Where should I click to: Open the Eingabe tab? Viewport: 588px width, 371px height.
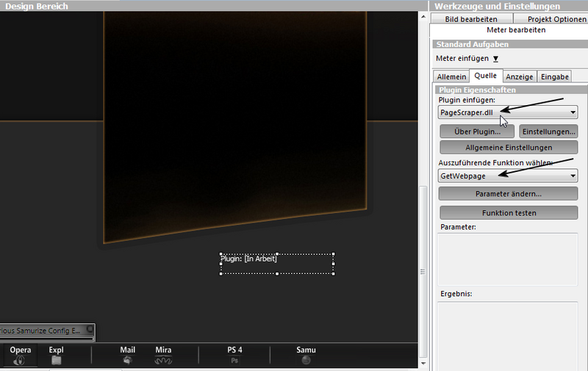555,76
